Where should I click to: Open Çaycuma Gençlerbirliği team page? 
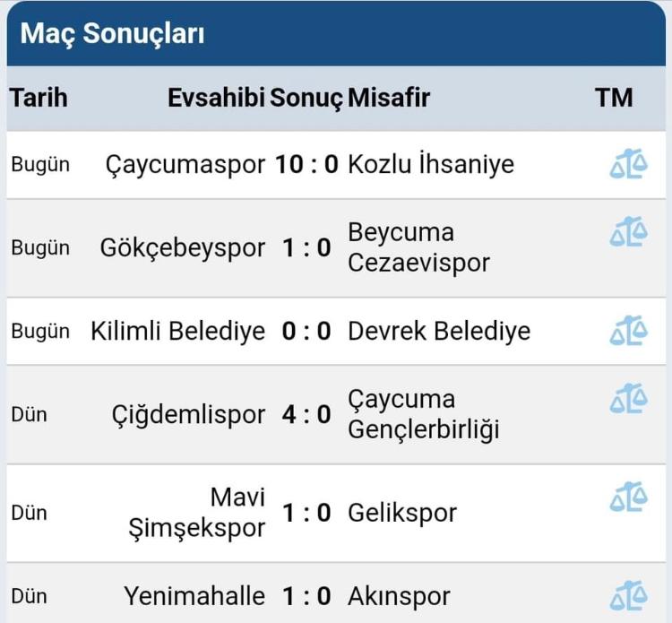pyautogui.click(x=423, y=414)
